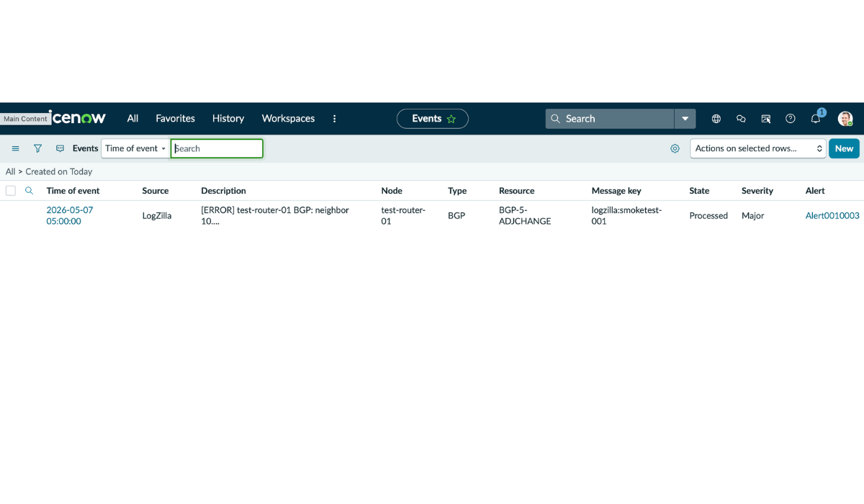Toggle the select-all rows checkbox
Viewport: 864px width, 504px height.
tap(11, 191)
